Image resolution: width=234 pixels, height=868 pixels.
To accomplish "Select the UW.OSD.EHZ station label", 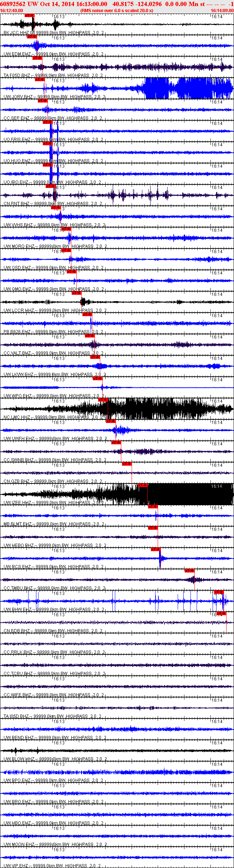I will tap(17, 268).
